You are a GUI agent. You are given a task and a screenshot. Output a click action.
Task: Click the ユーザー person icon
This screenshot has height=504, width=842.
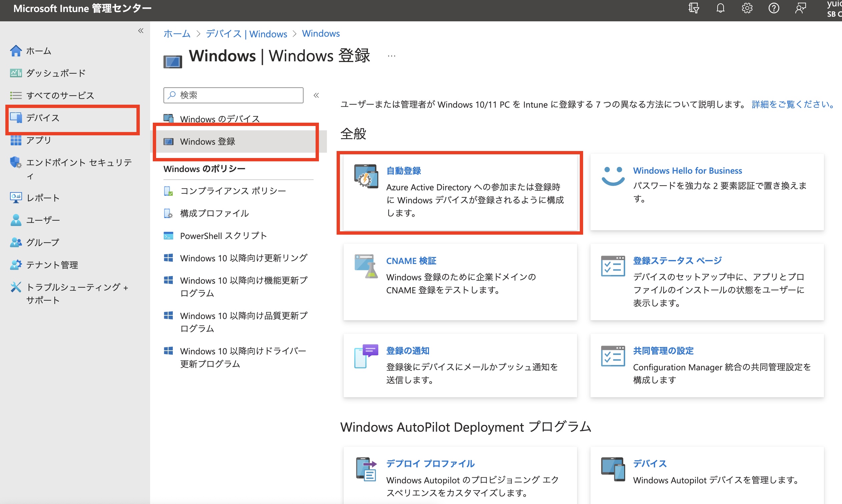tap(16, 220)
